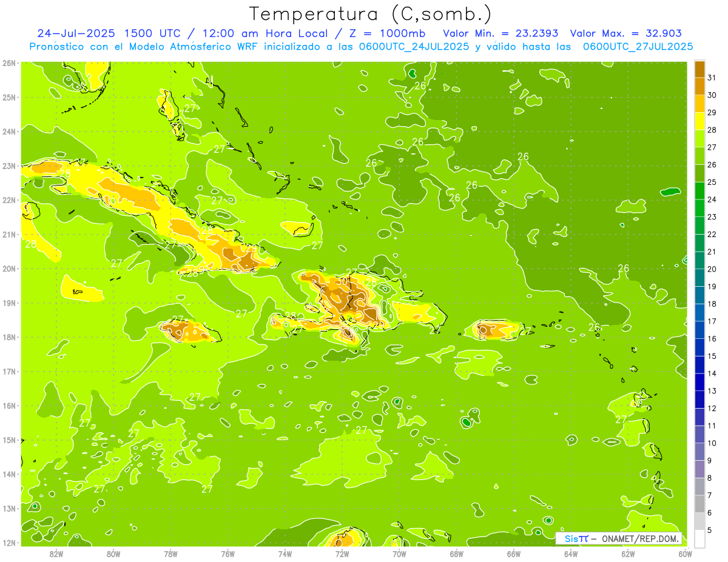The width and height of the screenshot is (728, 562).
Task: Click the 64W longitude label
Action: click(571, 554)
